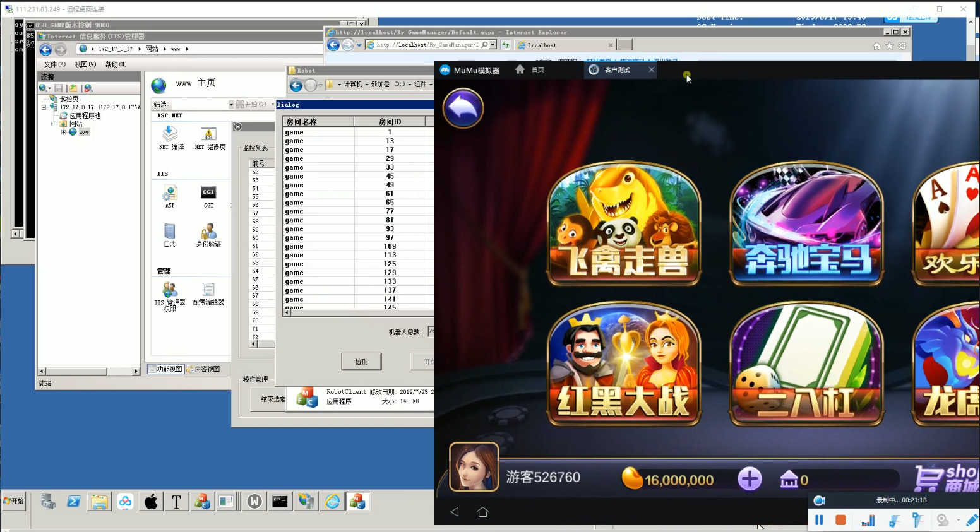Click the player avatar thumbnail
Image resolution: width=980 pixels, height=532 pixels.
(474, 467)
